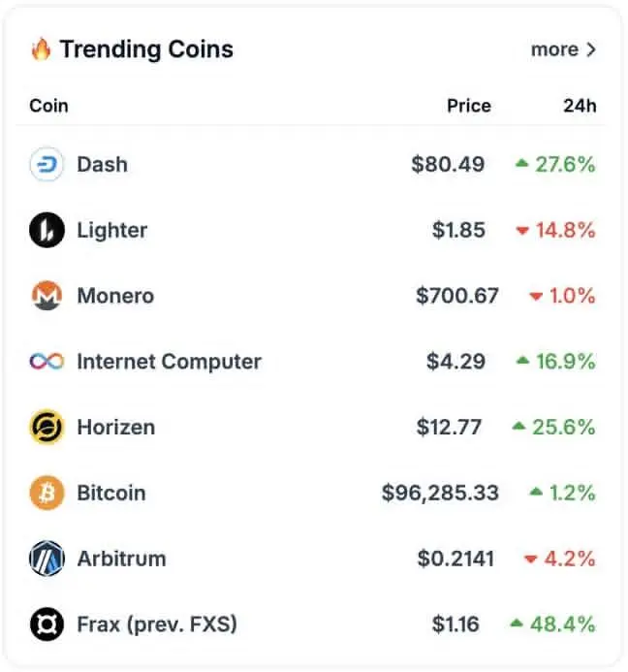The image size is (628, 672).
Task: Click Bitcoin price $96,285.33
Action: click(440, 493)
